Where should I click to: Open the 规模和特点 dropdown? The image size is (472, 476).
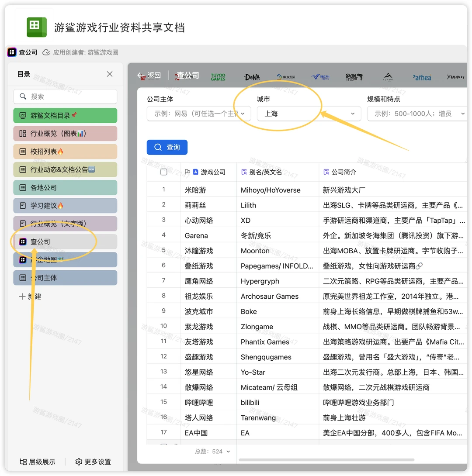click(417, 114)
